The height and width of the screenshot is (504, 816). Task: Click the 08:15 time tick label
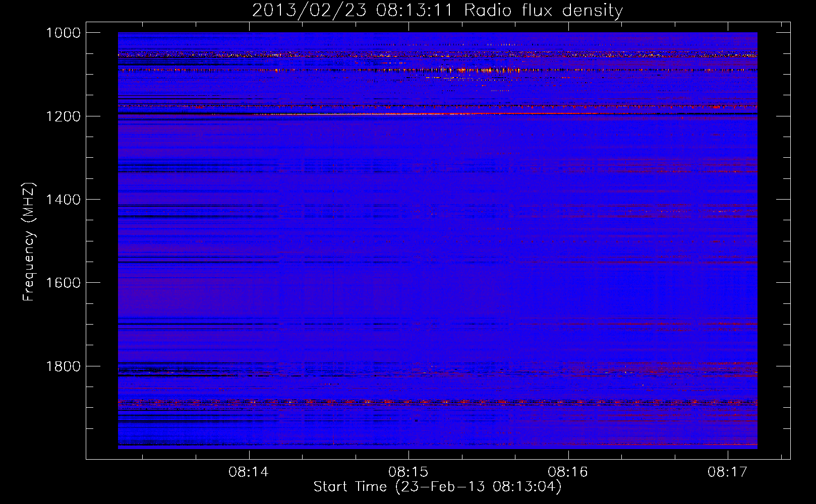(409, 472)
